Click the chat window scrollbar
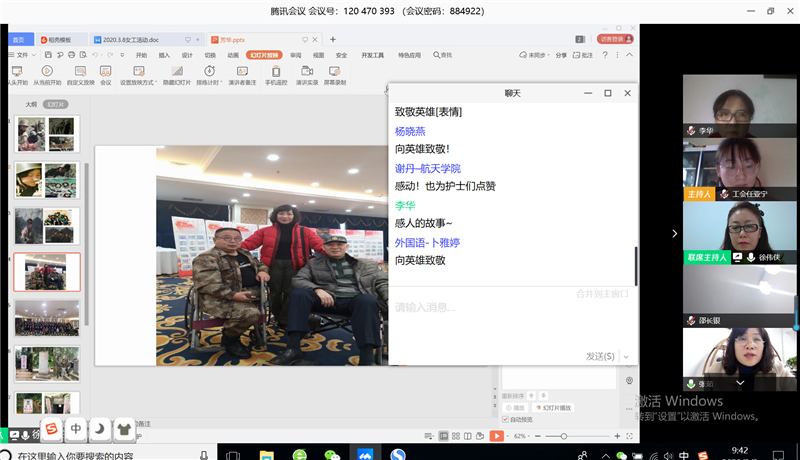This screenshot has width=800, height=460. (636, 266)
